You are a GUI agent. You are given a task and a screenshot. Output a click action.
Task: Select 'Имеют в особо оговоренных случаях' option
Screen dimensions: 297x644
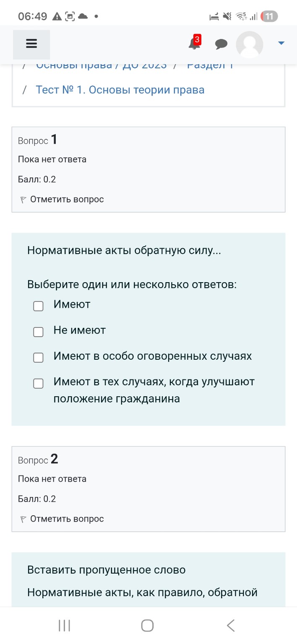[38, 357]
